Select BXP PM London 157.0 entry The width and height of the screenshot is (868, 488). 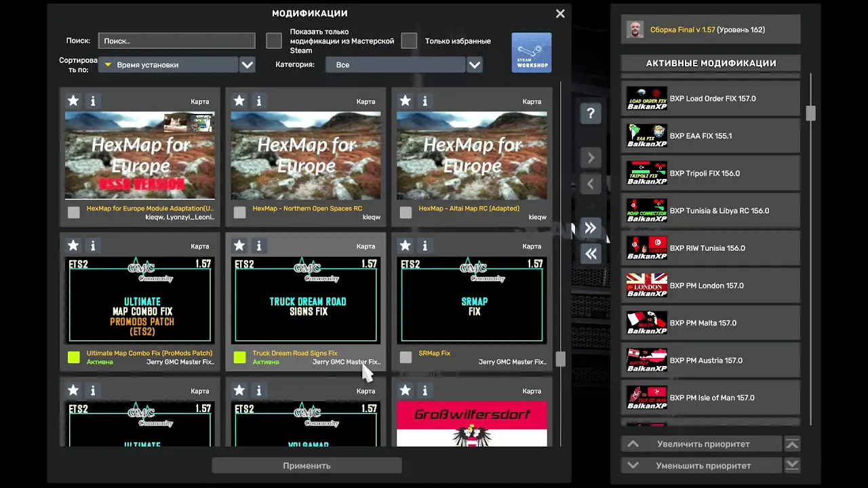[711, 285]
